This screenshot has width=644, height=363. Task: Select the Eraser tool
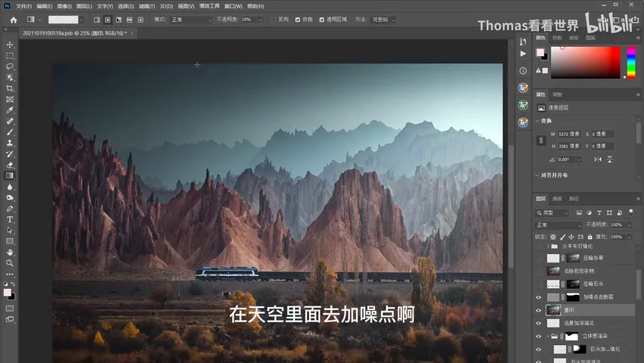point(10,165)
